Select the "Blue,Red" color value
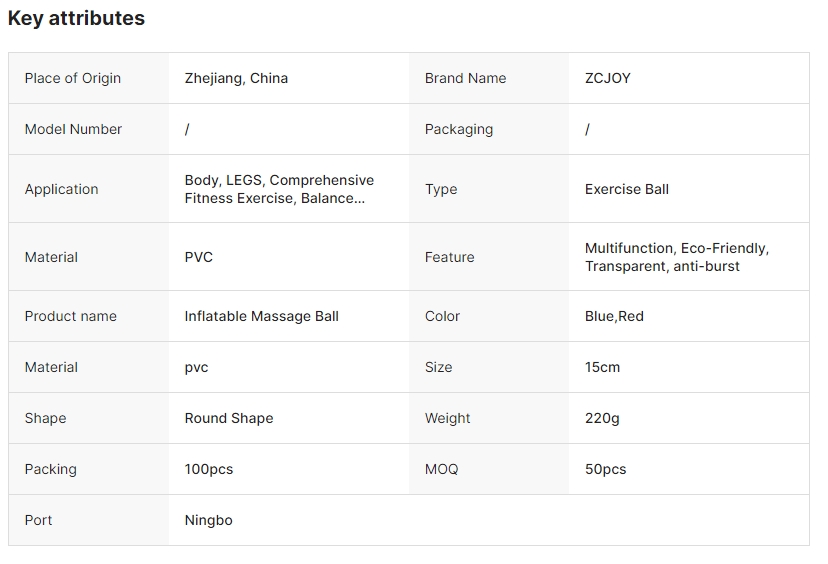 click(x=614, y=316)
